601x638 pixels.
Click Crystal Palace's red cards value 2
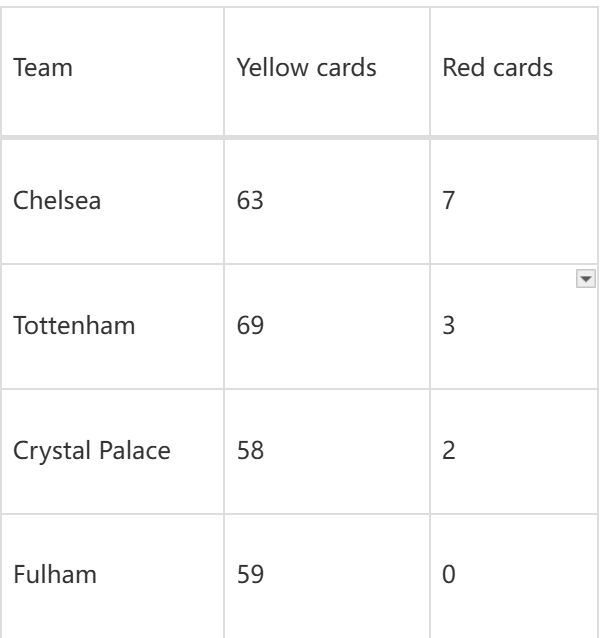point(449,450)
